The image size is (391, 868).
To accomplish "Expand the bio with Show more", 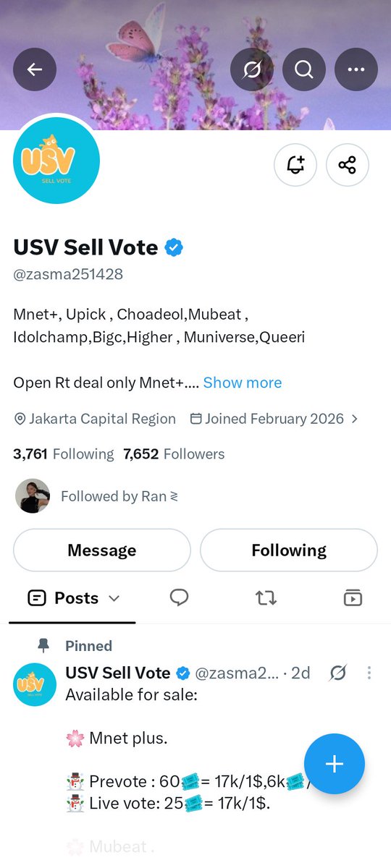I will [243, 383].
